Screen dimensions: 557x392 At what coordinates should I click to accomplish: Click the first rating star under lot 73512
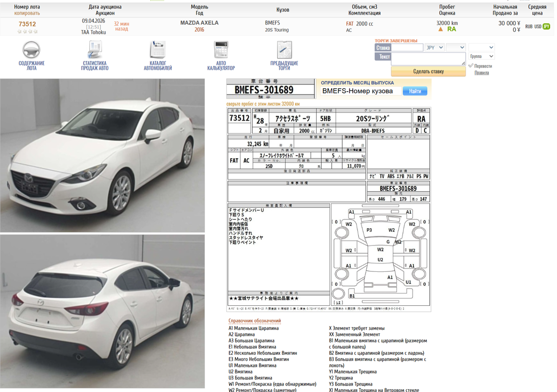[x=19, y=31]
